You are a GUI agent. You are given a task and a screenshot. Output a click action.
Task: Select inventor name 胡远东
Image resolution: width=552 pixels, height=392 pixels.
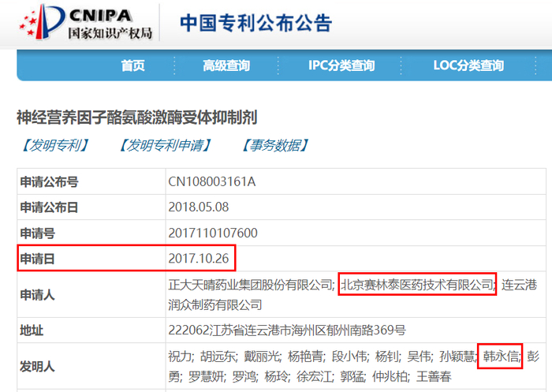coord(218,357)
